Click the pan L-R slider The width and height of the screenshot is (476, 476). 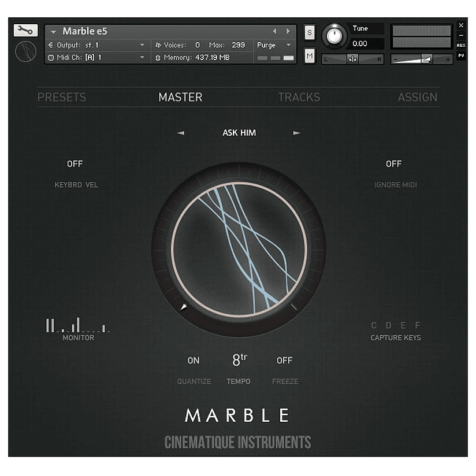point(352,59)
